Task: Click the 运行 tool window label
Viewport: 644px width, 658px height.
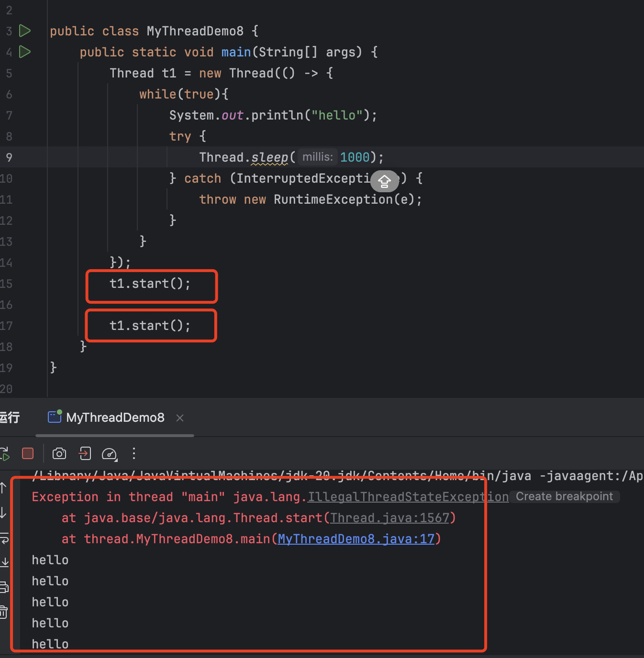Action: pos(10,417)
